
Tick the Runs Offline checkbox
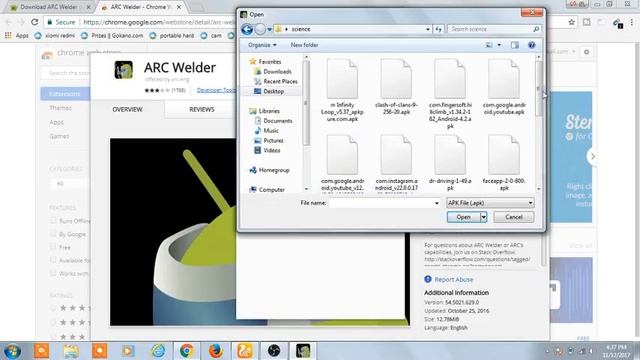click(53, 220)
